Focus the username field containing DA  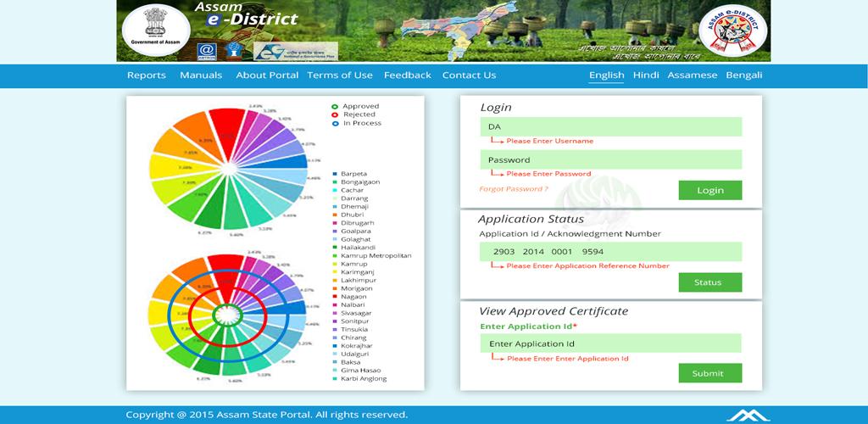click(611, 126)
